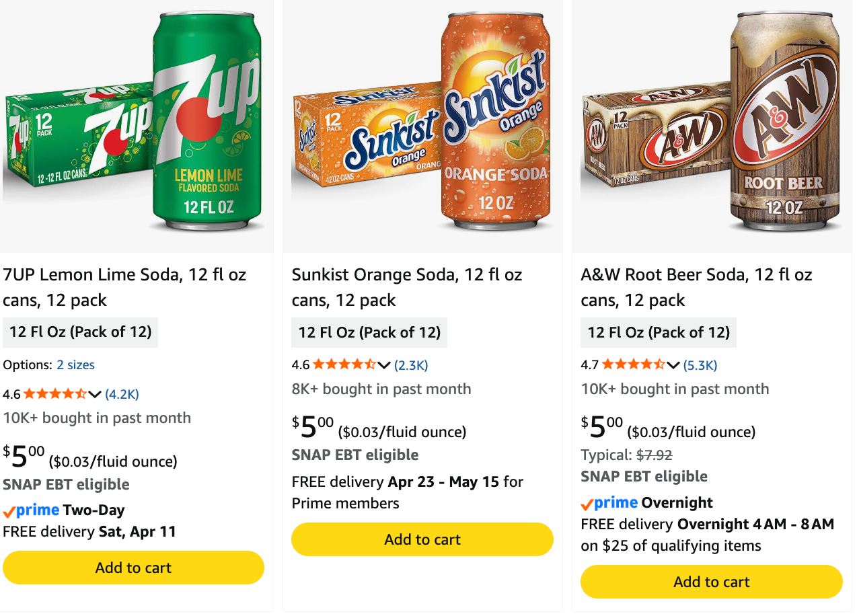Viewport: 857px width, 616px height.
Task: Click the 7UP star rating icons
Action: pos(55,394)
